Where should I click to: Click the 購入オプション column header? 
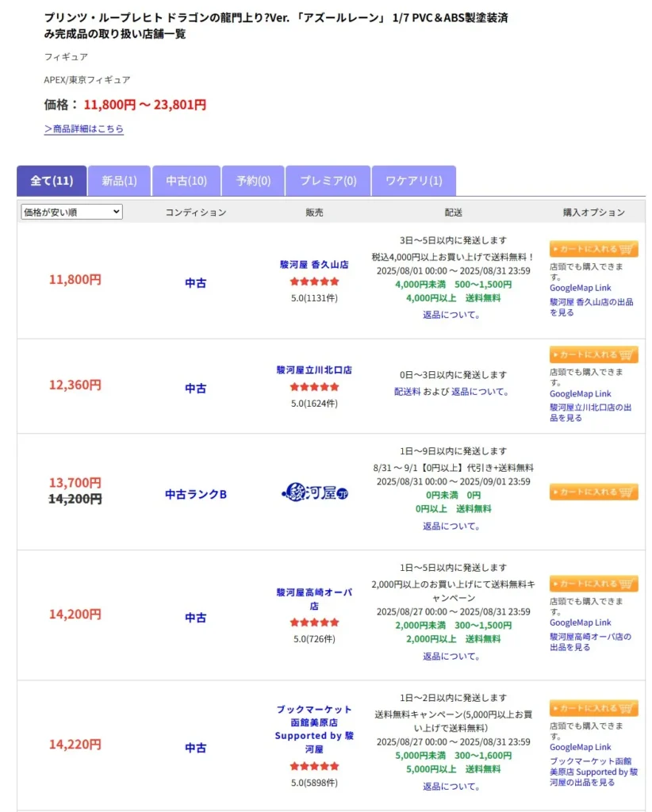[594, 213]
